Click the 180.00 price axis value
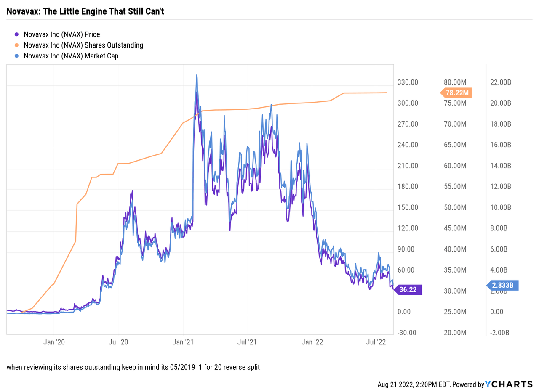The height and width of the screenshot is (392, 539). 408,187
